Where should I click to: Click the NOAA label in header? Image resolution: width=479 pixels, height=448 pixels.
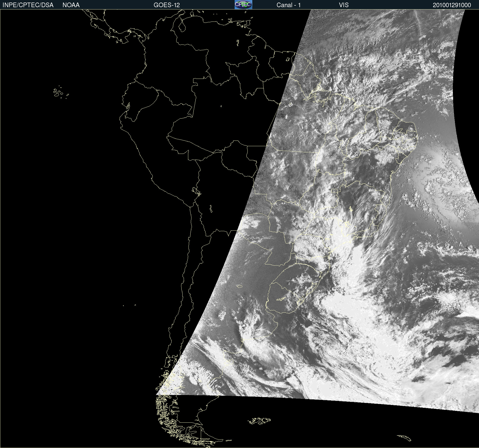tap(71, 5)
